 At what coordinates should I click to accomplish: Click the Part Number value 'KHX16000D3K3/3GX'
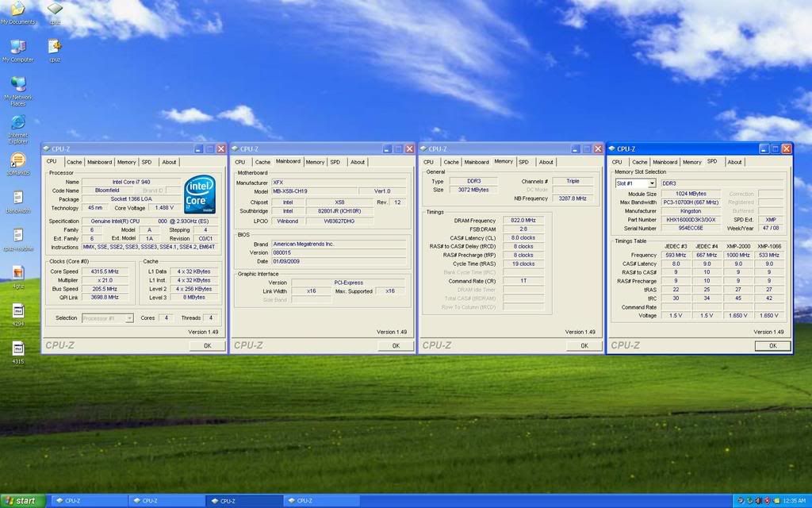coord(691,220)
